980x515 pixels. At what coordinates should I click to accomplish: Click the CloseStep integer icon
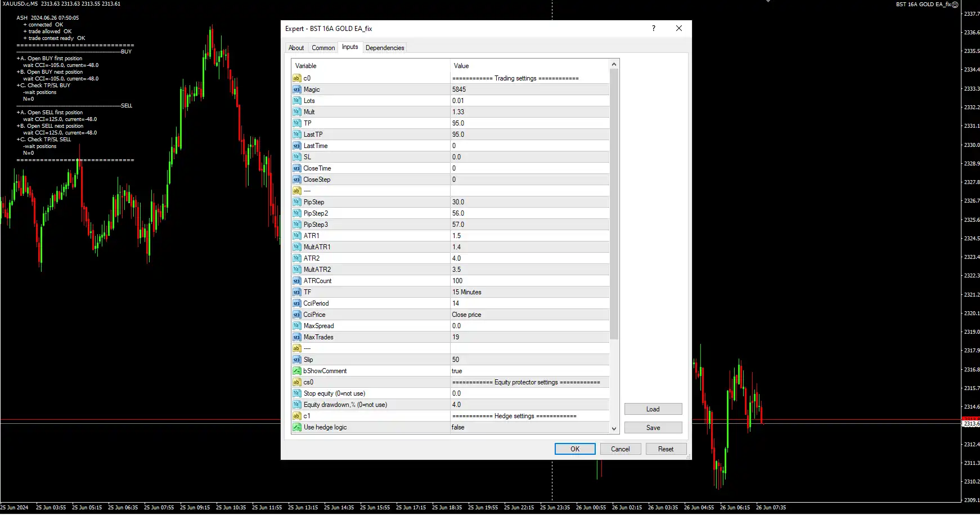(296, 180)
